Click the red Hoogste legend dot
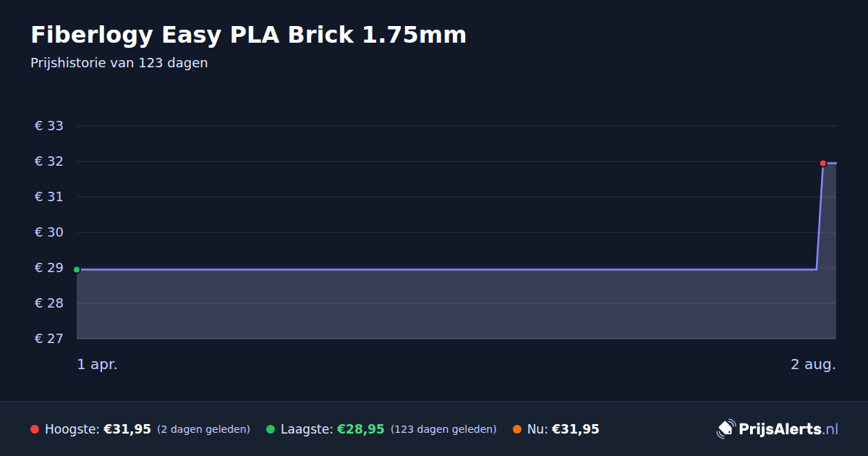Image resolution: width=868 pixels, height=456 pixels. pos(35,429)
